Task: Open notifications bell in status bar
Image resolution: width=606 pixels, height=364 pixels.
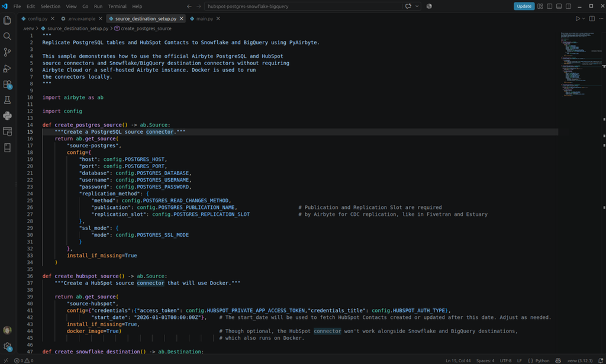Action: pos(601,360)
